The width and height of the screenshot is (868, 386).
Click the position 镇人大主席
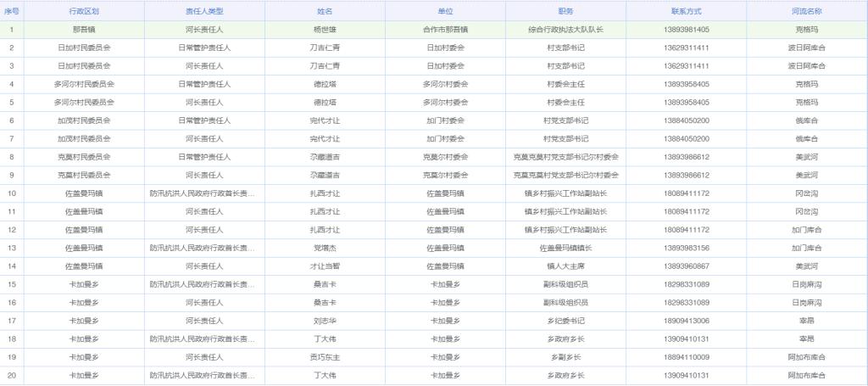point(565,266)
